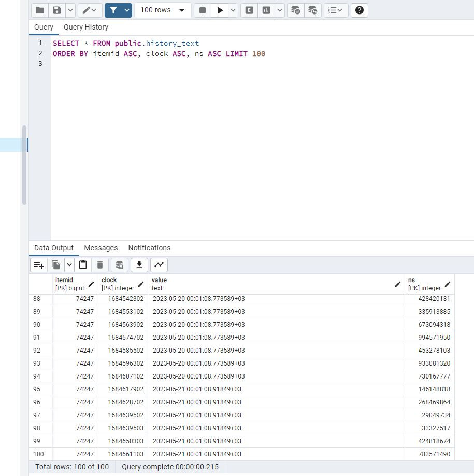The width and height of the screenshot is (474, 476).
Task: Commit the transaction using database check icon
Action: pyautogui.click(x=295, y=10)
